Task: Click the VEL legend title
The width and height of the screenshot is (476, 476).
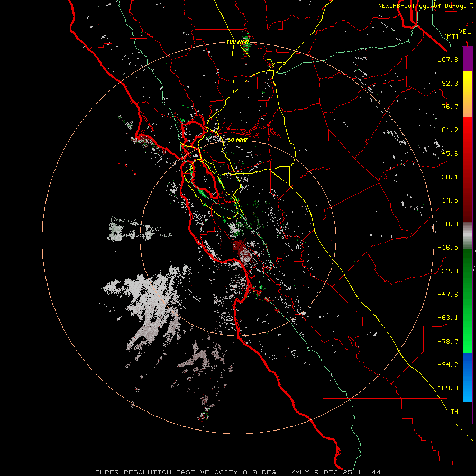Action: (464, 32)
